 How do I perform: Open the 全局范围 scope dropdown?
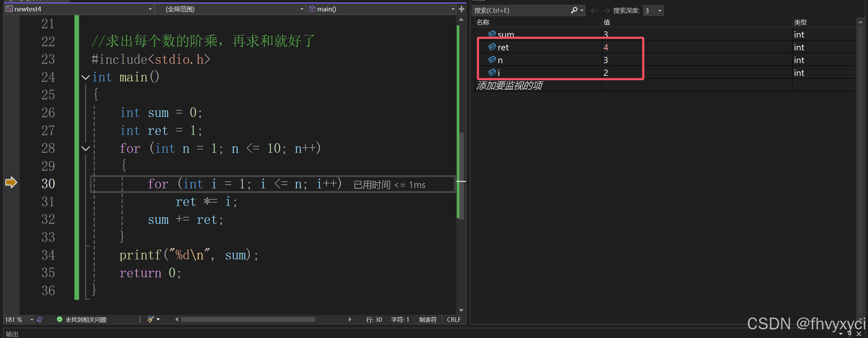pos(302,9)
